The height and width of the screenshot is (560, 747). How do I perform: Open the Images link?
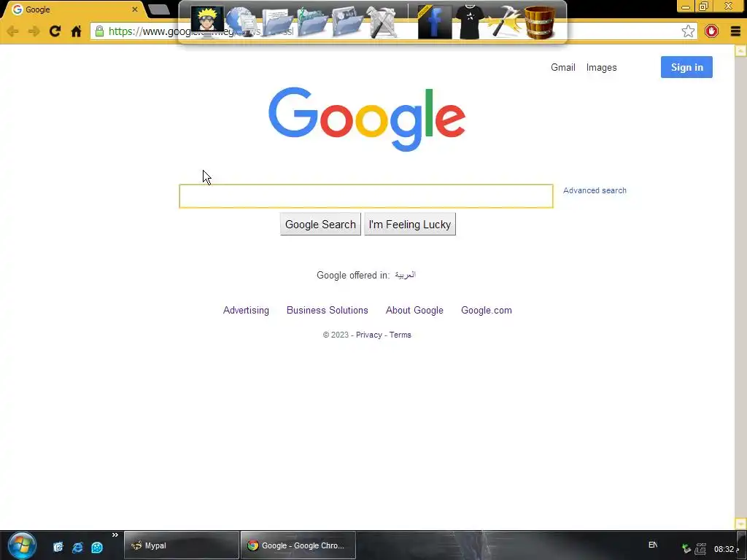[601, 68]
